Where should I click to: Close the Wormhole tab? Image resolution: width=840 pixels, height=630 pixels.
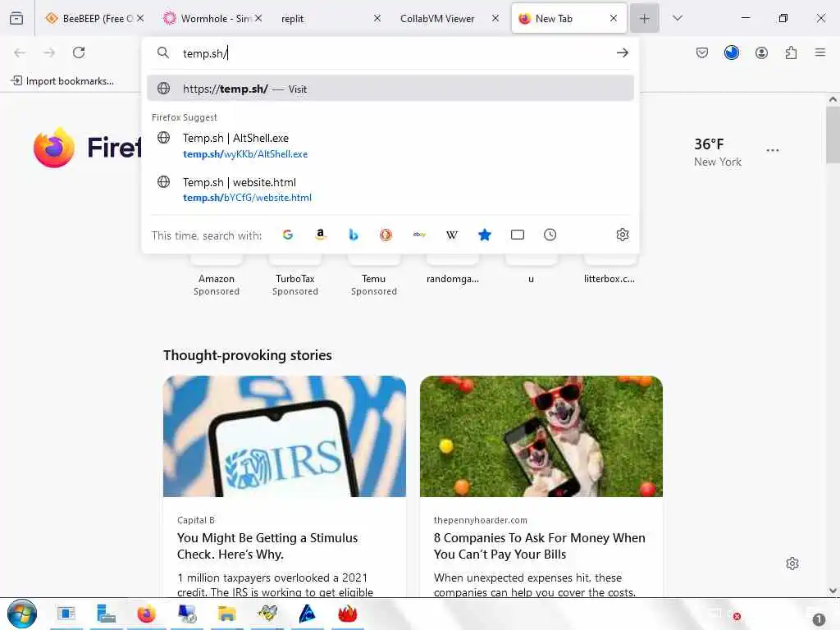click(258, 18)
